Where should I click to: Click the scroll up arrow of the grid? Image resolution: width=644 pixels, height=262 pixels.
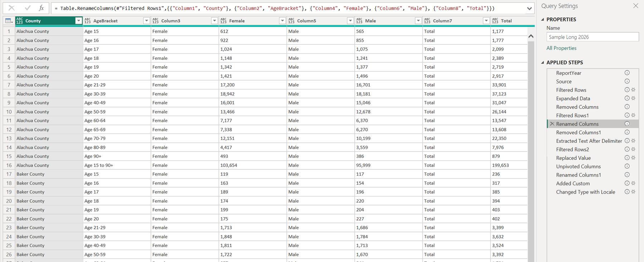tap(531, 36)
